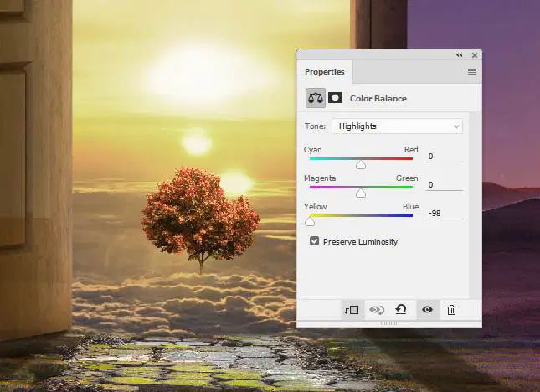Viewport: 540px width, 392px height.
Task: Switch to the Properties tab
Action: pos(324,72)
